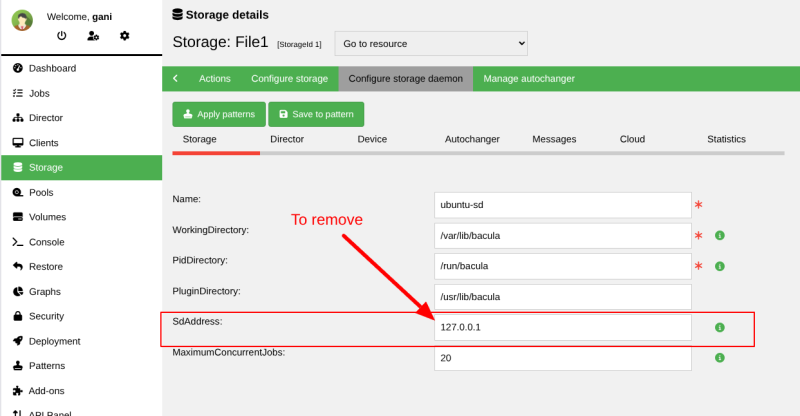Image resolution: width=800 pixels, height=416 pixels.
Task: Open the Go to resource dropdown
Action: tap(430, 44)
